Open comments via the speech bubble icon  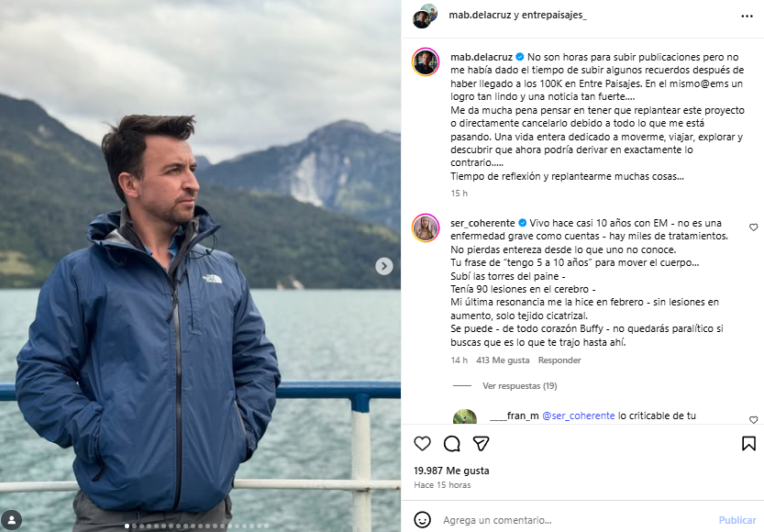click(x=451, y=443)
